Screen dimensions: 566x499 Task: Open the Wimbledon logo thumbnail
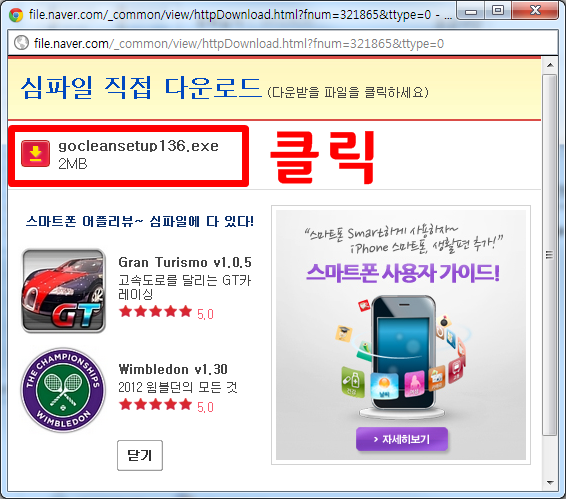pyautogui.click(x=63, y=390)
